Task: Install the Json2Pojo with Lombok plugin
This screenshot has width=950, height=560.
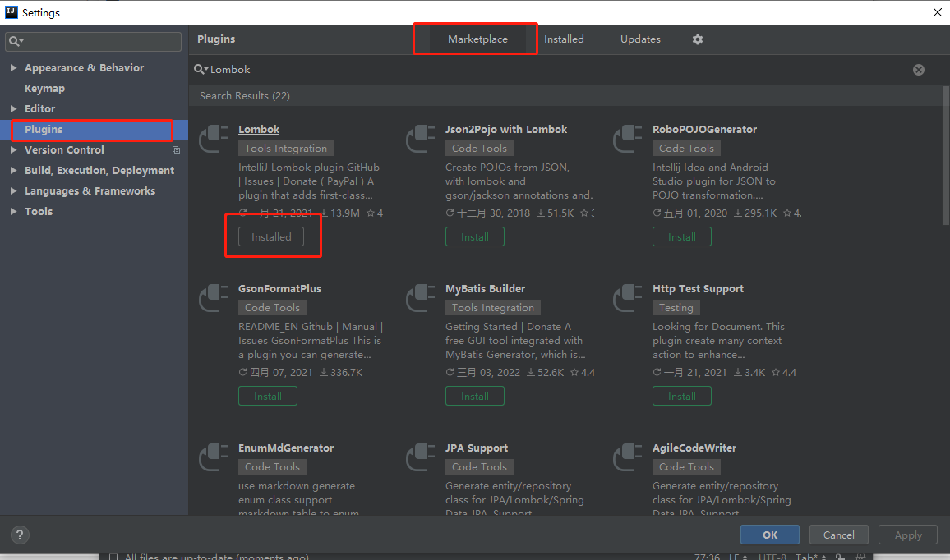Action: pos(475,236)
